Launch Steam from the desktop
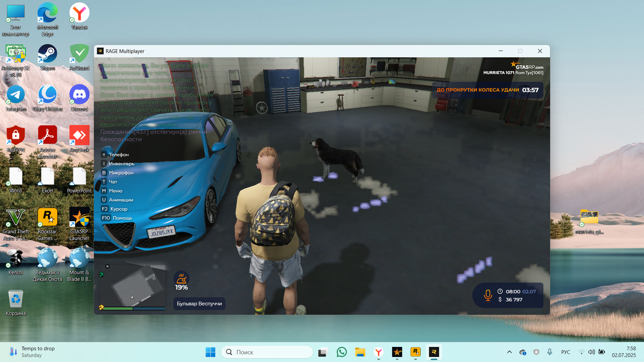 (47, 57)
